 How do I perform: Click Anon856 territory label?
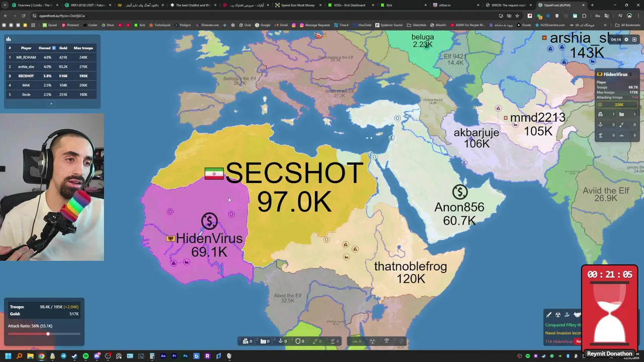point(459,207)
